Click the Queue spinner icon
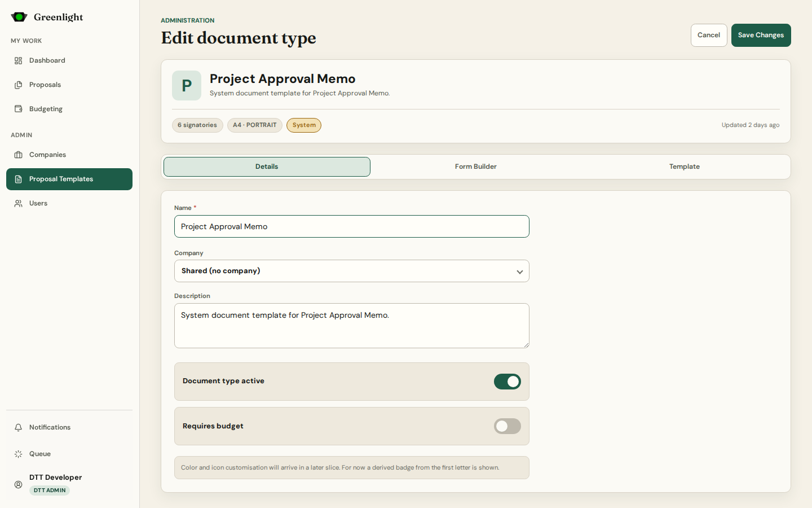This screenshot has height=508, width=812. point(19,454)
